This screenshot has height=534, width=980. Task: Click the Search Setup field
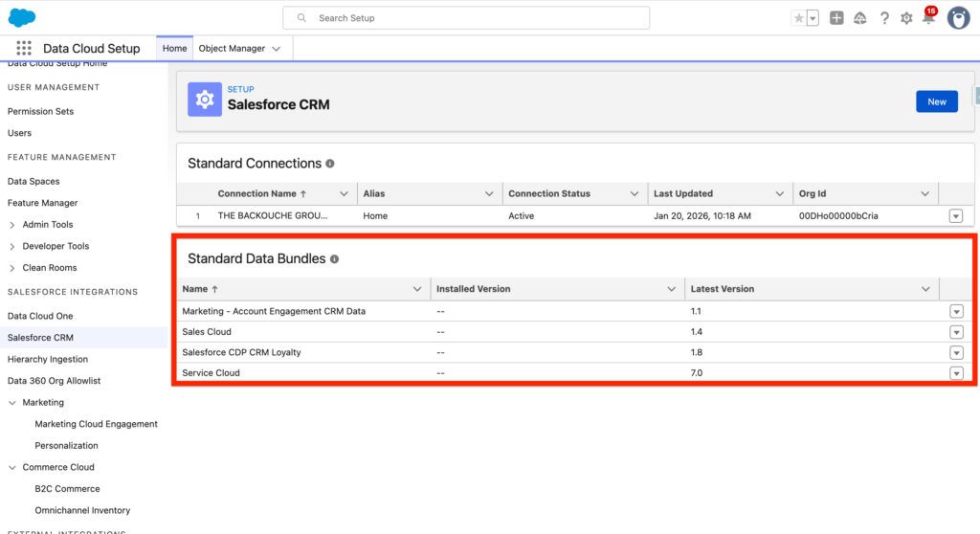[466, 18]
